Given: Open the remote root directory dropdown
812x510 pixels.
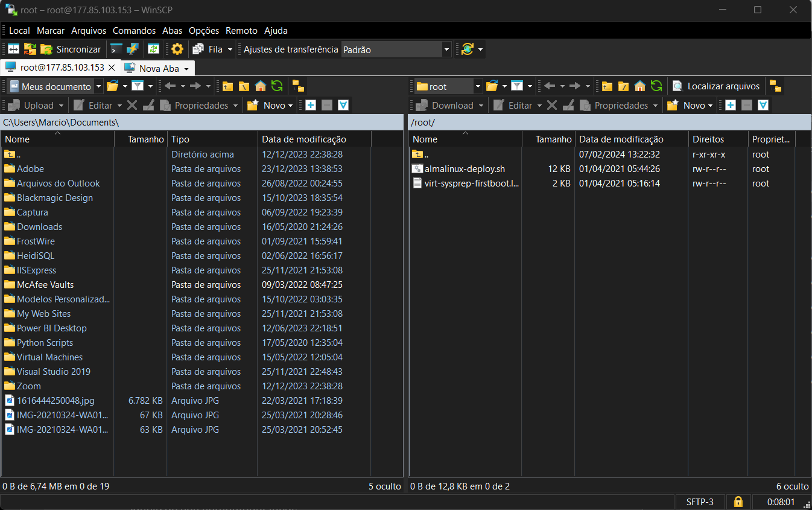Looking at the screenshot, I should 478,86.
